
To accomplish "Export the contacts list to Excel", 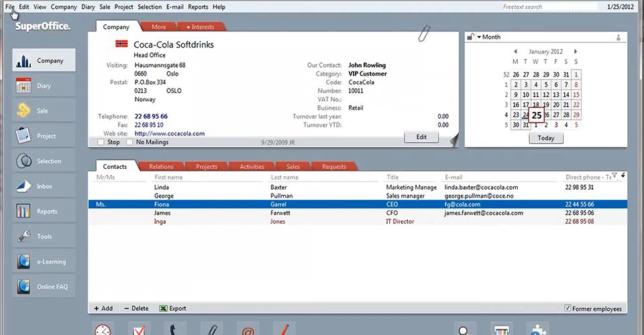I will coord(173,308).
